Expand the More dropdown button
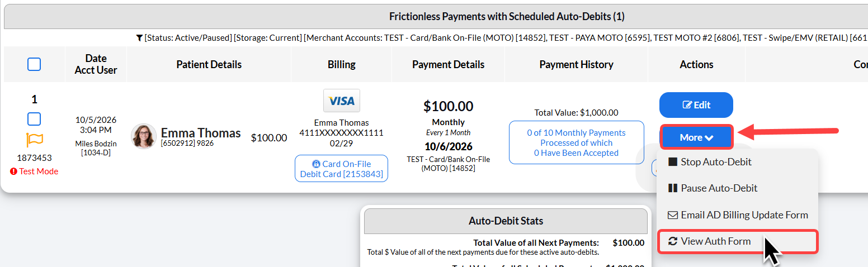This screenshot has width=868, height=267. 696,137
